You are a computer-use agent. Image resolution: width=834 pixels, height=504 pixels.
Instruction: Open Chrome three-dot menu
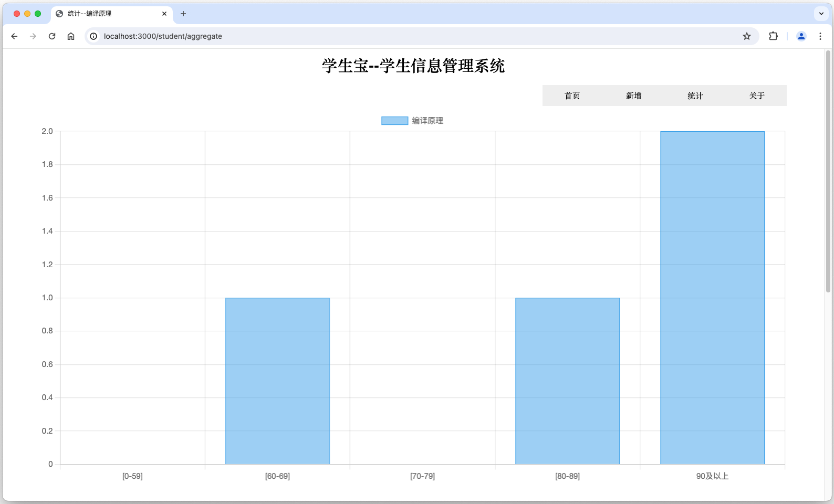tap(820, 36)
